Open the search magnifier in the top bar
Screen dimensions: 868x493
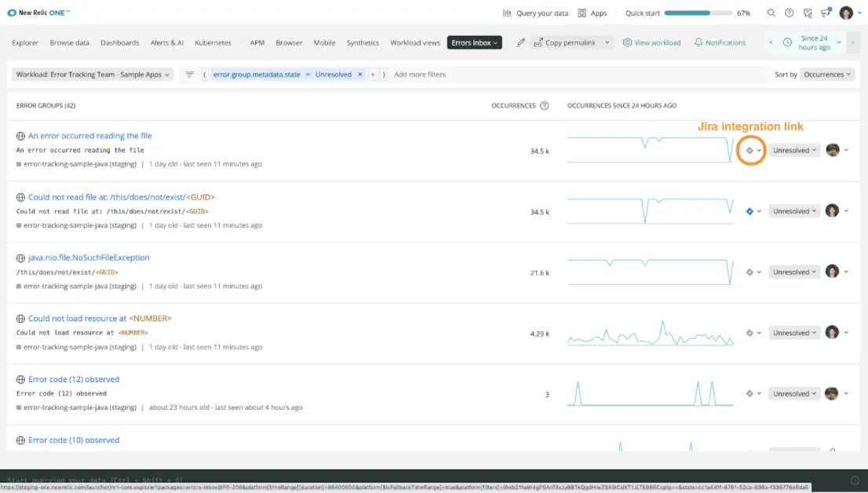(771, 13)
